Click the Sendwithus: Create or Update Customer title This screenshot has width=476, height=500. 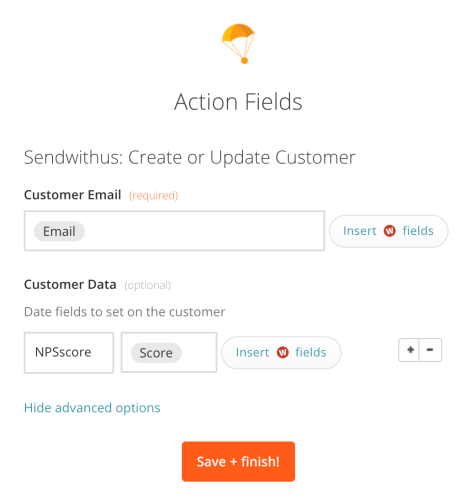(190, 157)
